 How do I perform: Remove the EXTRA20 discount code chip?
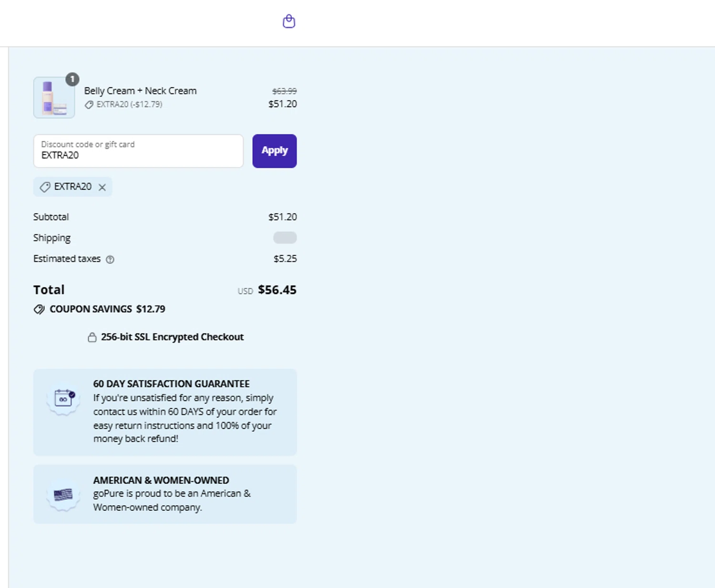102,187
